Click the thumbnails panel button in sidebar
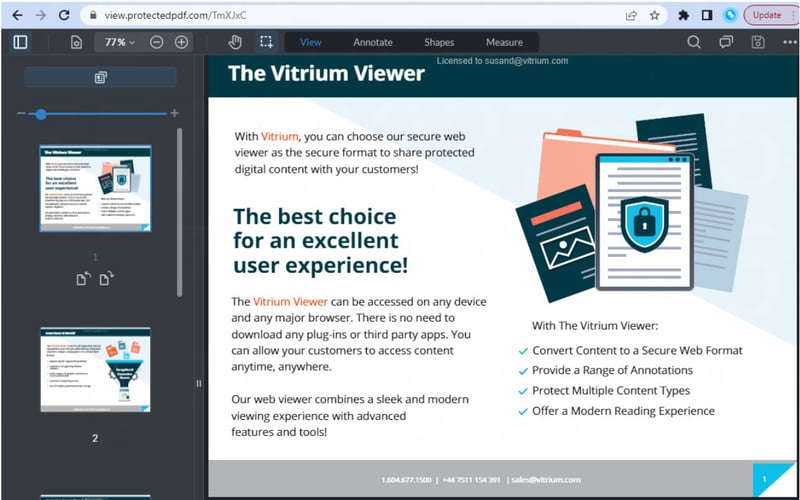 click(x=101, y=77)
